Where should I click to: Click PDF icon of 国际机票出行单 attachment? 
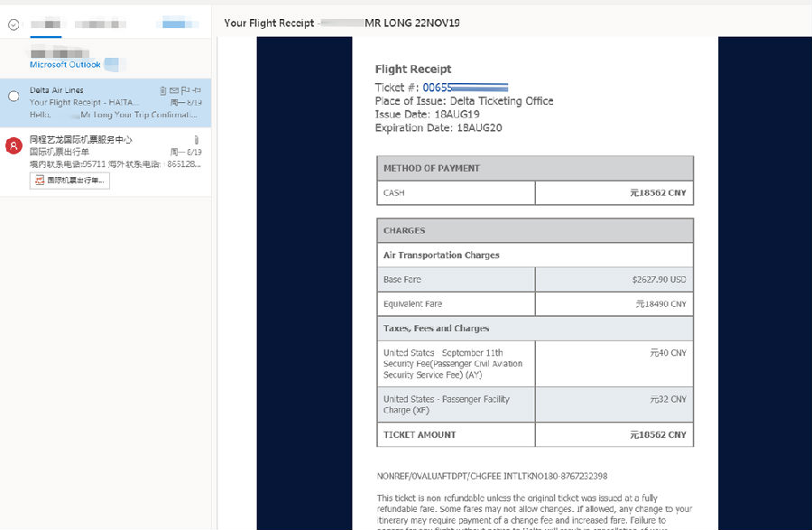point(39,181)
